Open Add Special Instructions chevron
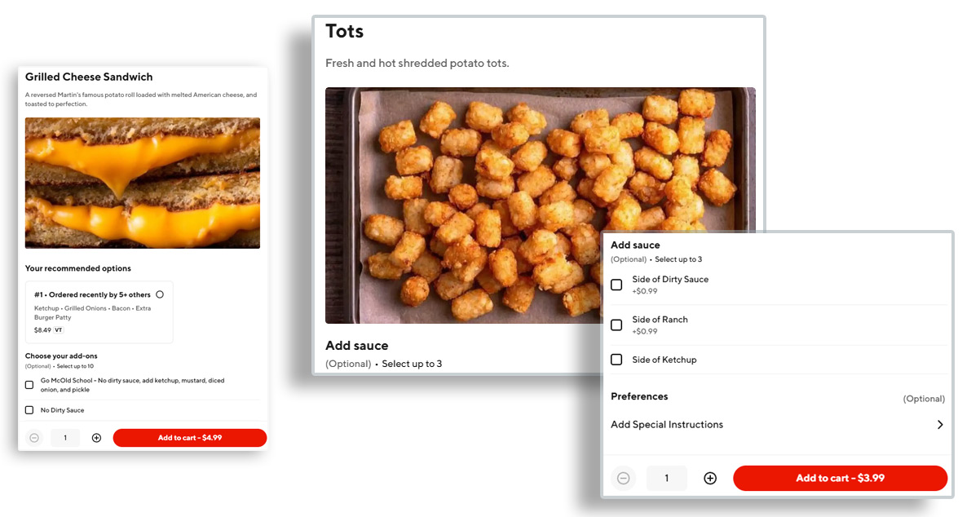The image size is (980, 517). point(940,425)
